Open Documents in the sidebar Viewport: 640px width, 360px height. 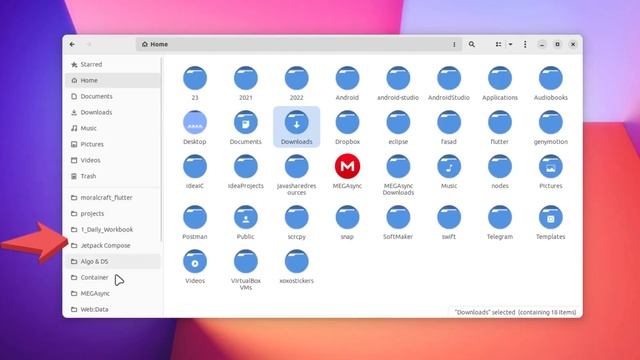[x=113, y=96]
